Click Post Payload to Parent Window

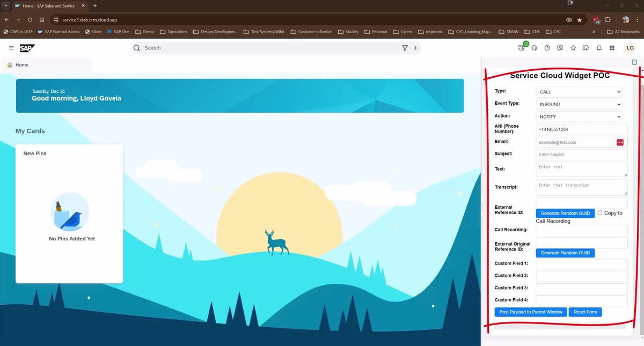pos(530,312)
